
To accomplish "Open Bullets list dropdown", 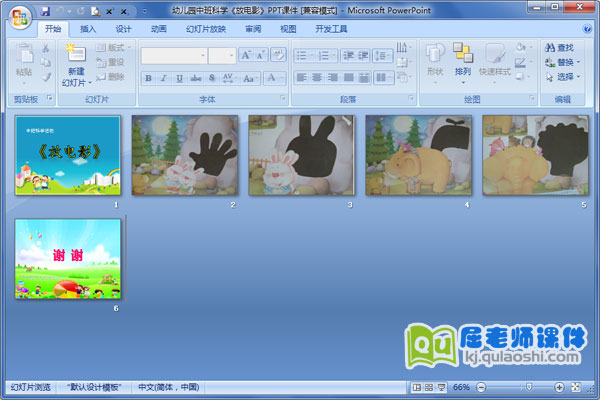I will 305,56.
